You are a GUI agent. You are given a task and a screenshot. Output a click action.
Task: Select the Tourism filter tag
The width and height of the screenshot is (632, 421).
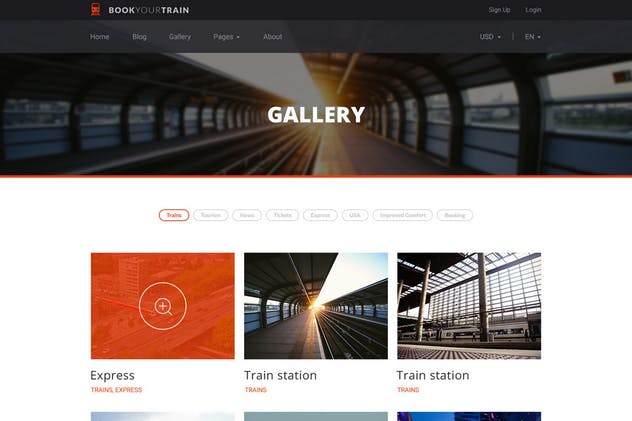click(211, 215)
